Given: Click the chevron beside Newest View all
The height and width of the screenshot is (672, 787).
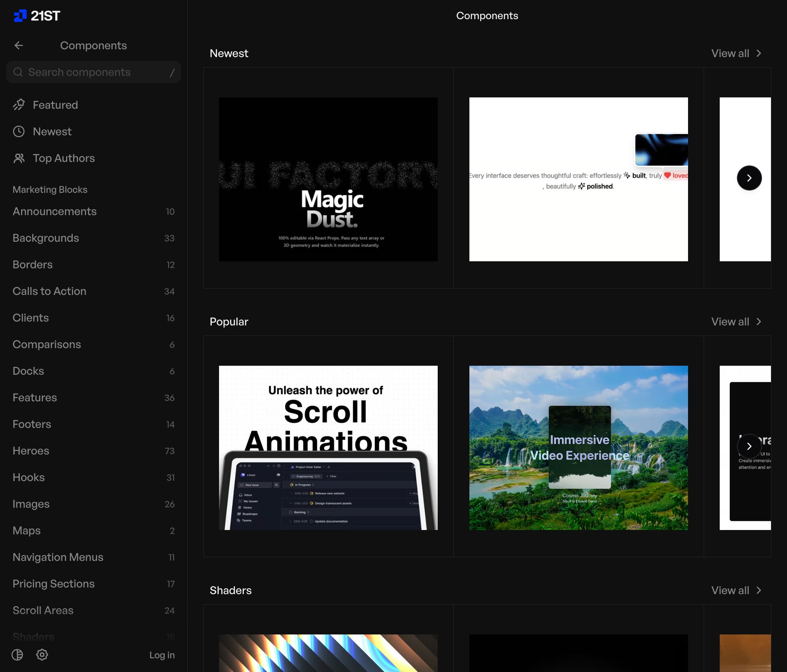Looking at the screenshot, I should click(759, 53).
